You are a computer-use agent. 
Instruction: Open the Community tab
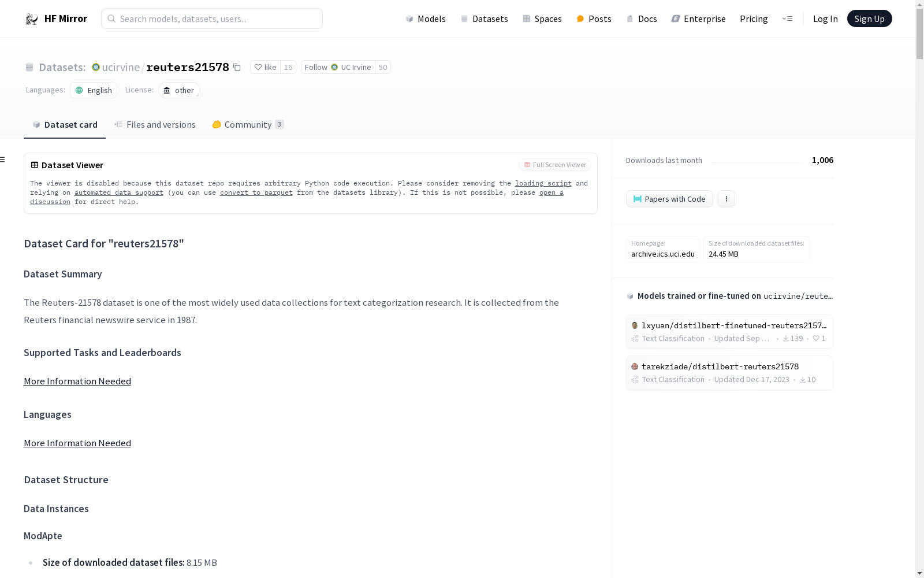[248, 124]
